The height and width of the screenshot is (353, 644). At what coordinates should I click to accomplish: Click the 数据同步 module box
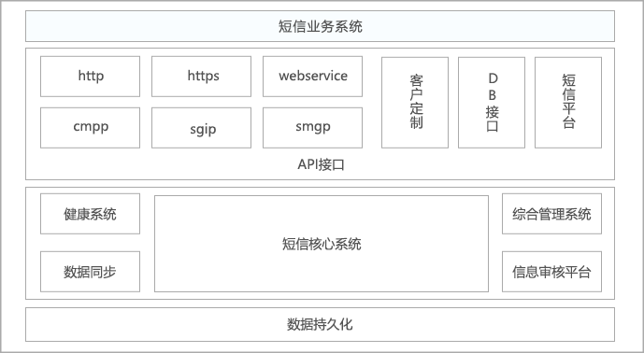coord(90,272)
